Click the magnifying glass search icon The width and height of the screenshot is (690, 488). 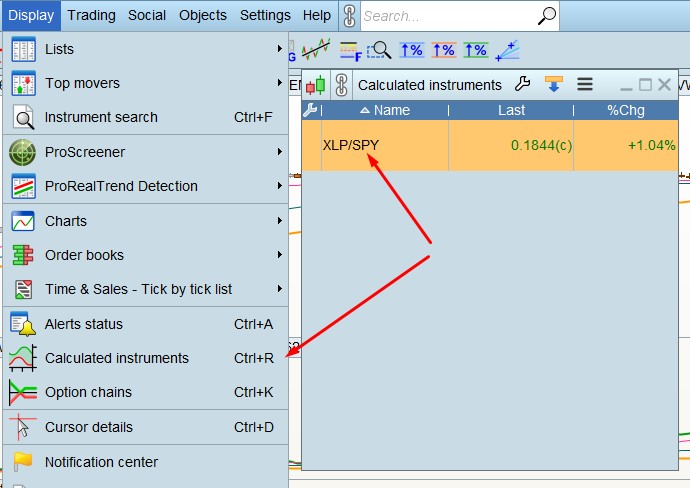click(x=547, y=16)
